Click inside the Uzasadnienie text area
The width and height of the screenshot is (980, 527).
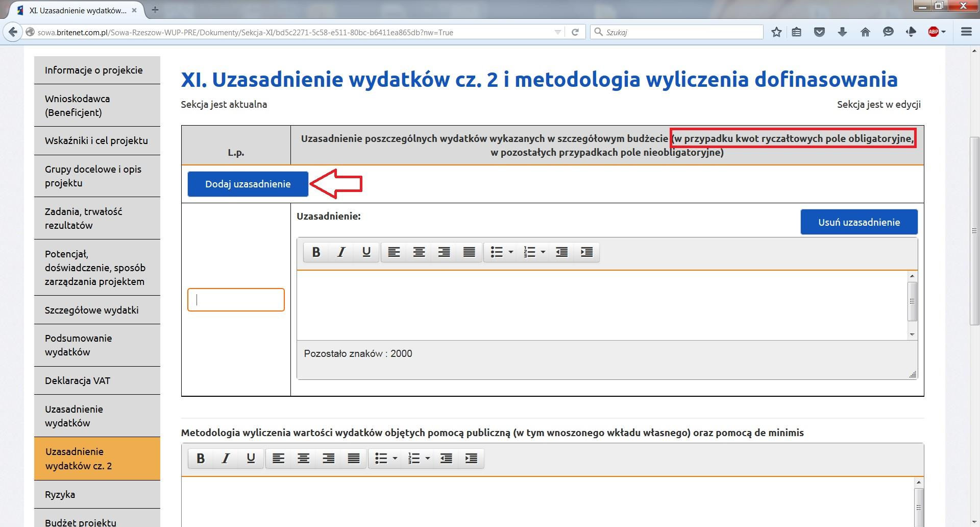(x=602, y=305)
